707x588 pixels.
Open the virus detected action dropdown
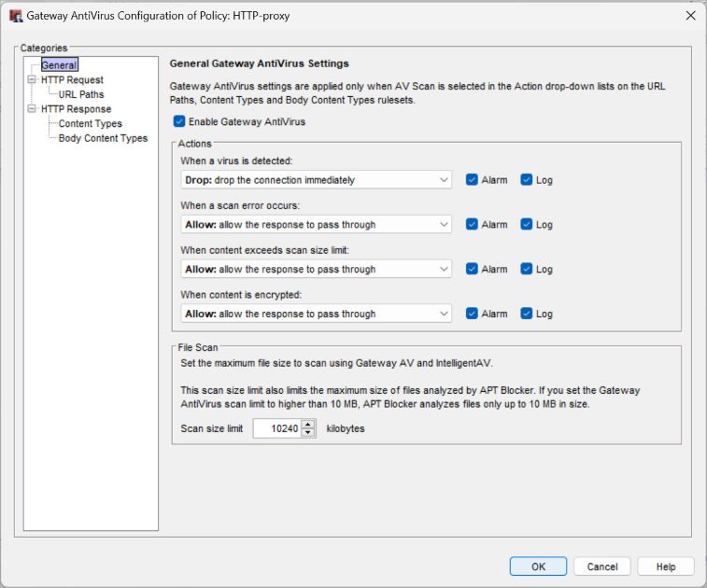(316, 180)
